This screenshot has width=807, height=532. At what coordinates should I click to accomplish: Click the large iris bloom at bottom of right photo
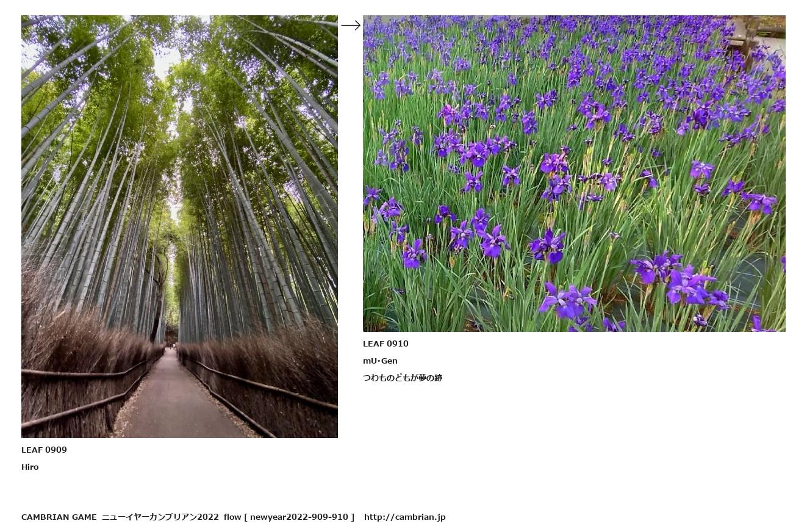[568, 301]
